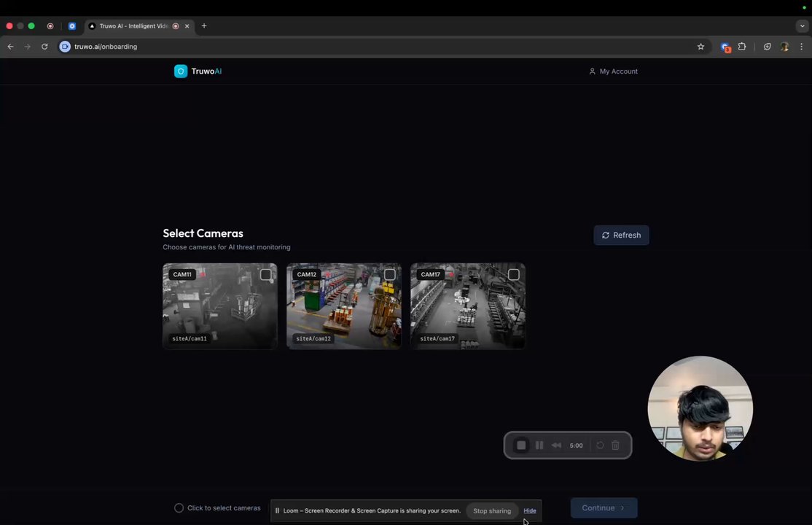Go forward in browser

28,47
